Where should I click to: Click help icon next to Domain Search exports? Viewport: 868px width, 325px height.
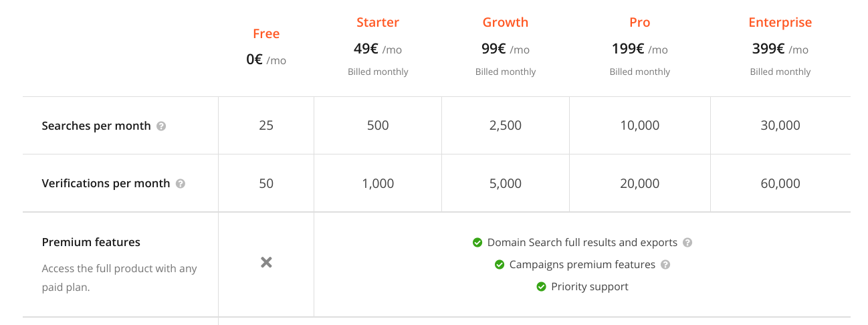click(x=687, y=243)
